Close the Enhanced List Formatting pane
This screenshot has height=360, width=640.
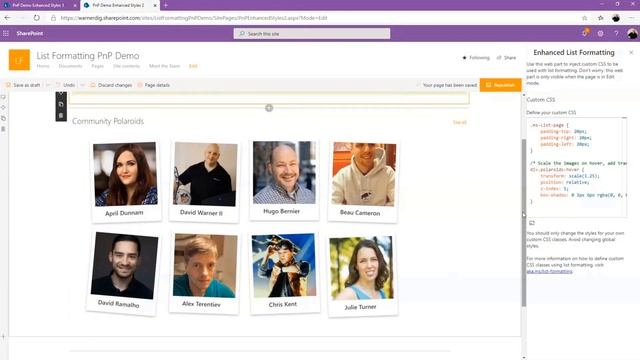[x=631, y=53]
